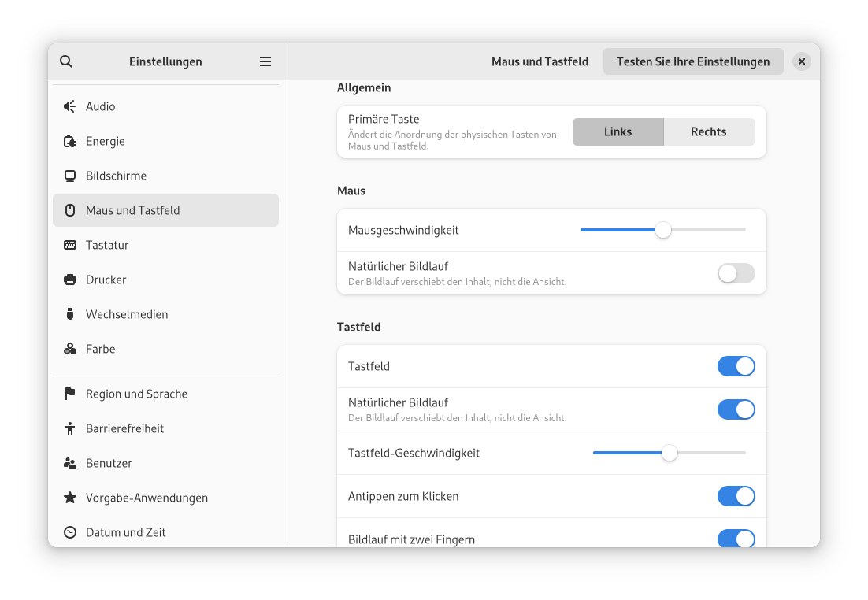868x600 pixels.
Task: Open Drucker using the printer icon
Action: tap(70, 280)
